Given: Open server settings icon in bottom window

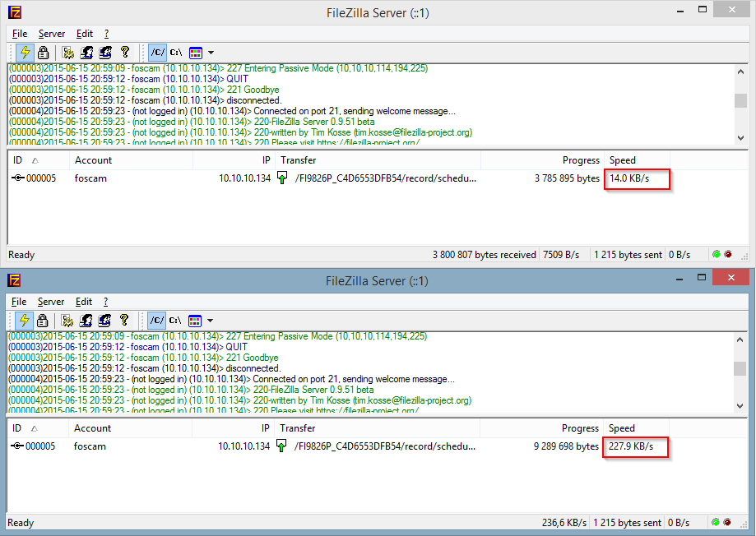Looking at the screenshot, I should pyautogui.click(x=67, y=320).
